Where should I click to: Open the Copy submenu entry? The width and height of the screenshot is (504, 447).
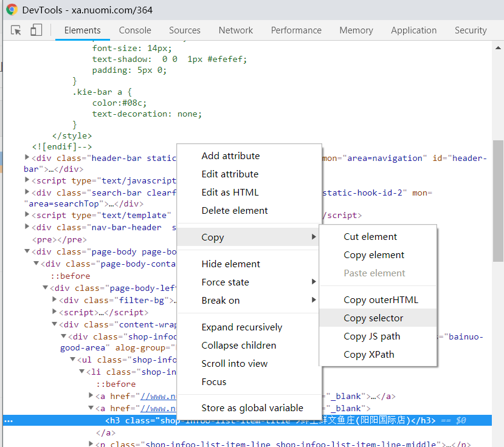click(248, 237)
